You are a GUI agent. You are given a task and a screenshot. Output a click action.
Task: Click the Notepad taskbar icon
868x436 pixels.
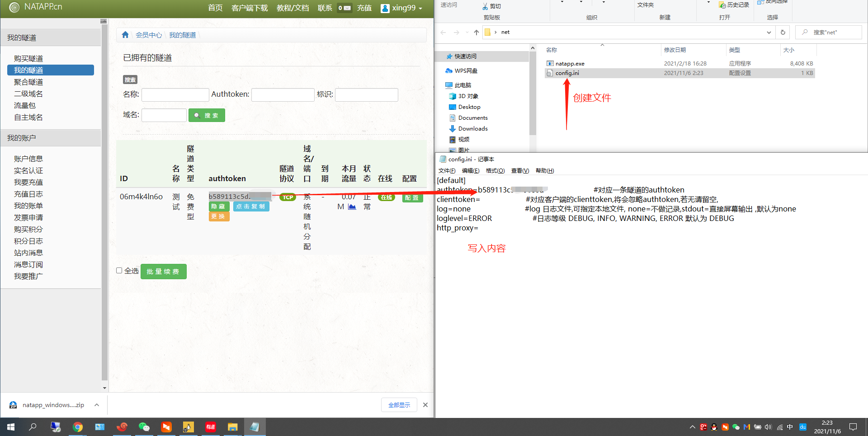[x=255, y=427]
